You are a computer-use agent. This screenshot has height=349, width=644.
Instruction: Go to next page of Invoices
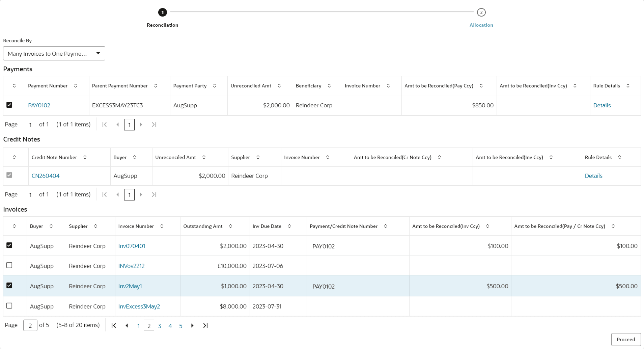pyautogui.click(x=192, y=326)
